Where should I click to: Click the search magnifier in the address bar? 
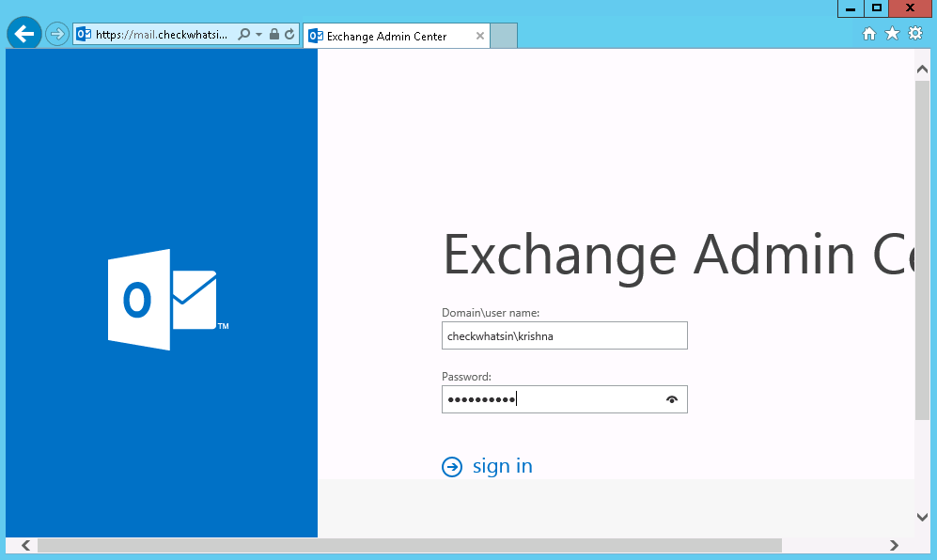click(x=243, y=34)
